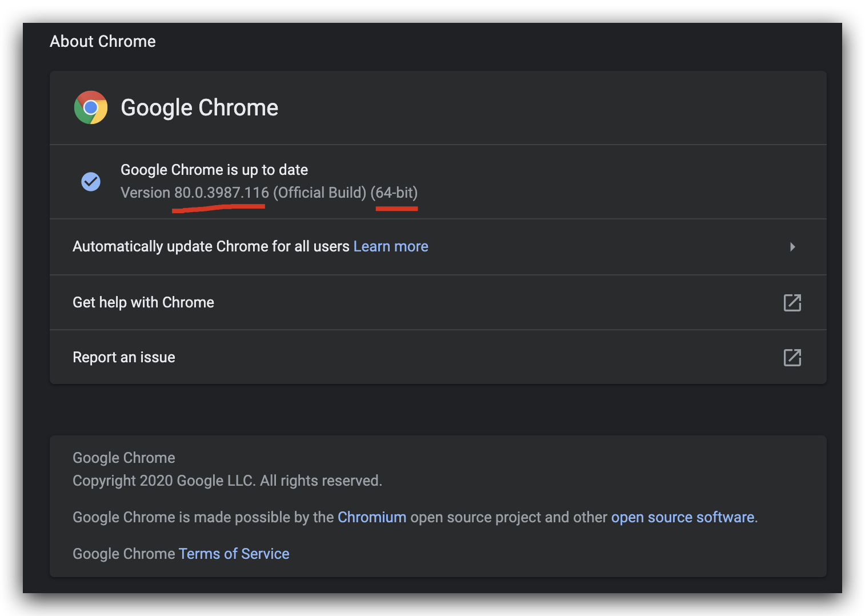This screenshot has height=616, width=865.
Task: Click the (Official Build) label
Action: click(319, 193)
